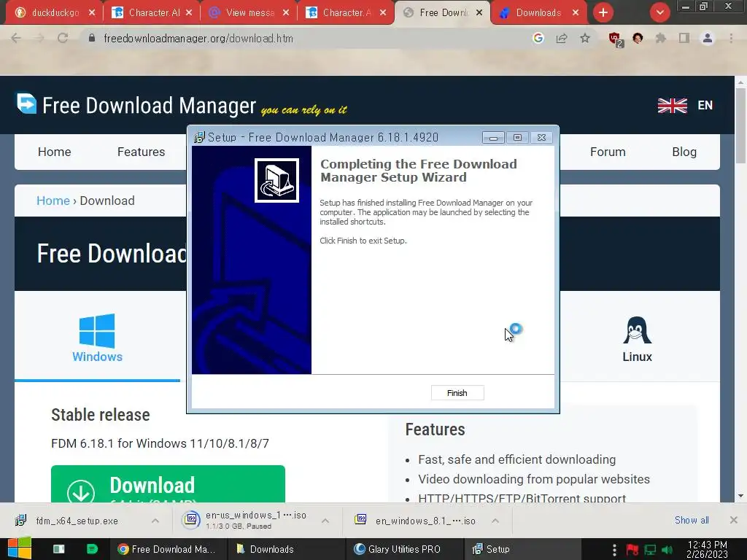Open the browser three-dot menu
Screen dimensions: 747x560
point(731,39)
